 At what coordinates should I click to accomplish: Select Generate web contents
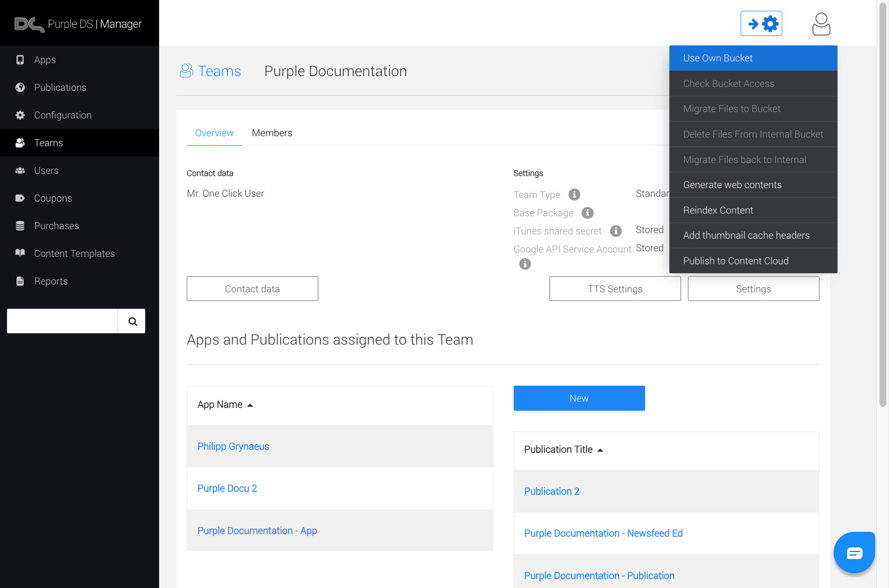coord(753,185)
